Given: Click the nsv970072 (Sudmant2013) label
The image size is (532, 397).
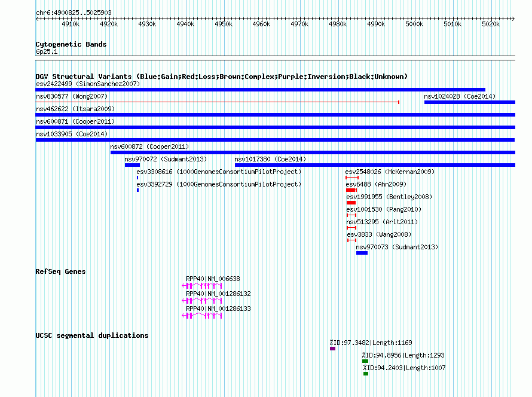Looking at the screenshot, I should [166, 159].
